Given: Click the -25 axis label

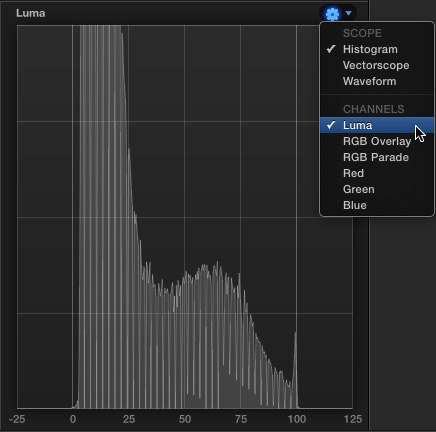Looking at the screenshot, I should coord(17,419).
